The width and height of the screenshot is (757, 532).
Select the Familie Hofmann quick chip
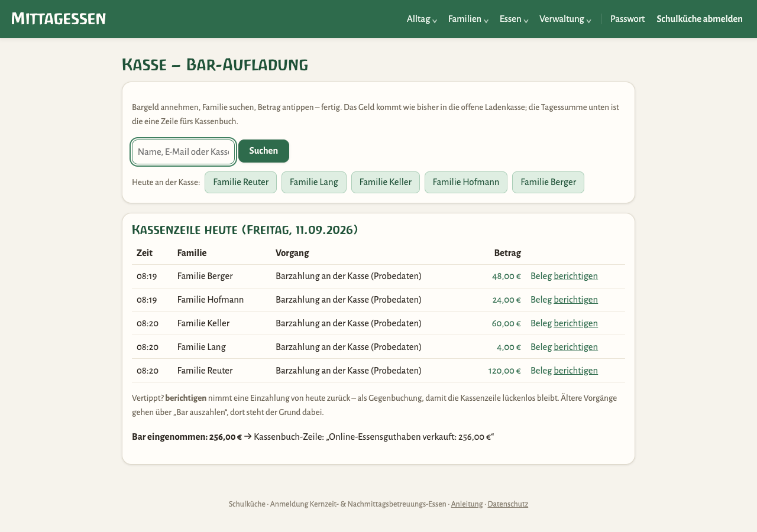coord(466,182)
